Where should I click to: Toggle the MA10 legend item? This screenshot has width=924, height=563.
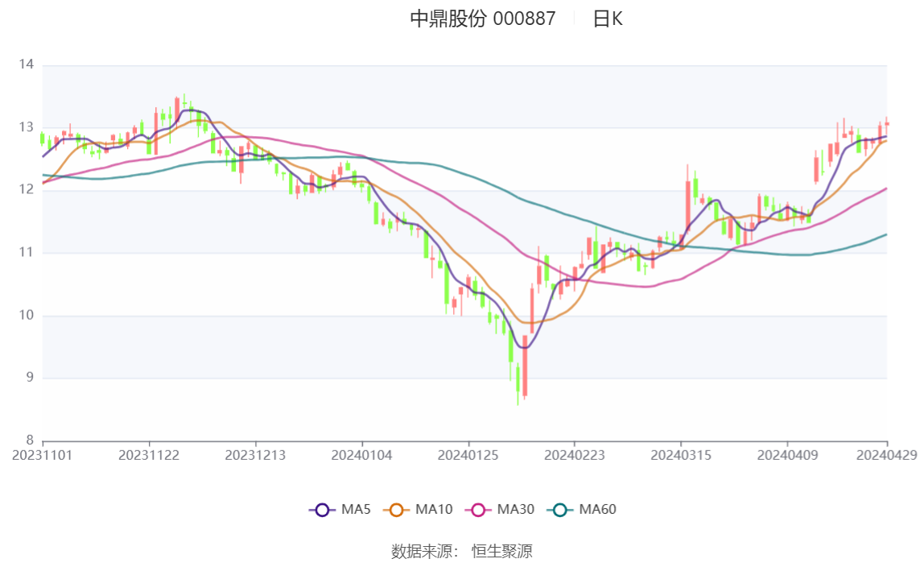(418, 509)
